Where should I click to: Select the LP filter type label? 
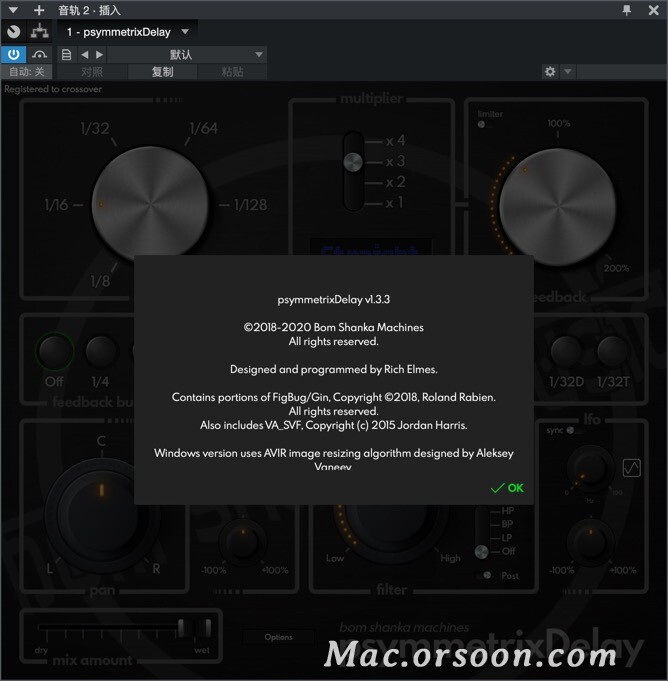(507, 538)
